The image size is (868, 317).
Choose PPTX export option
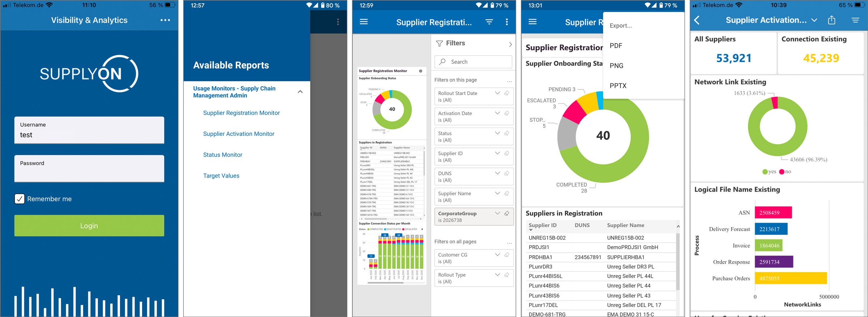pos(618,86)
